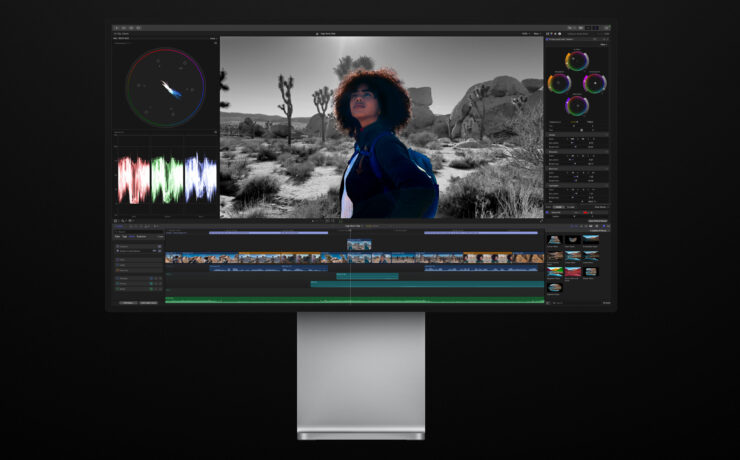
Task: Click the timeline index search field
Action: click(138, 232)
